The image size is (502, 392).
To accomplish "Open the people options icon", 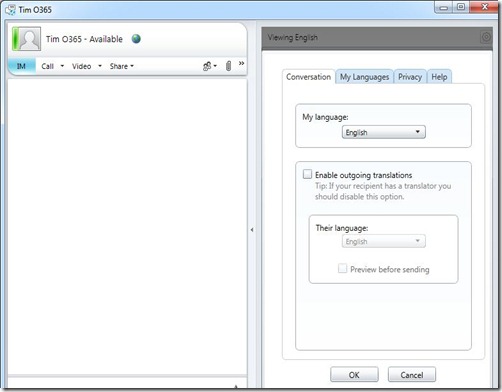I will click(210, 66).
